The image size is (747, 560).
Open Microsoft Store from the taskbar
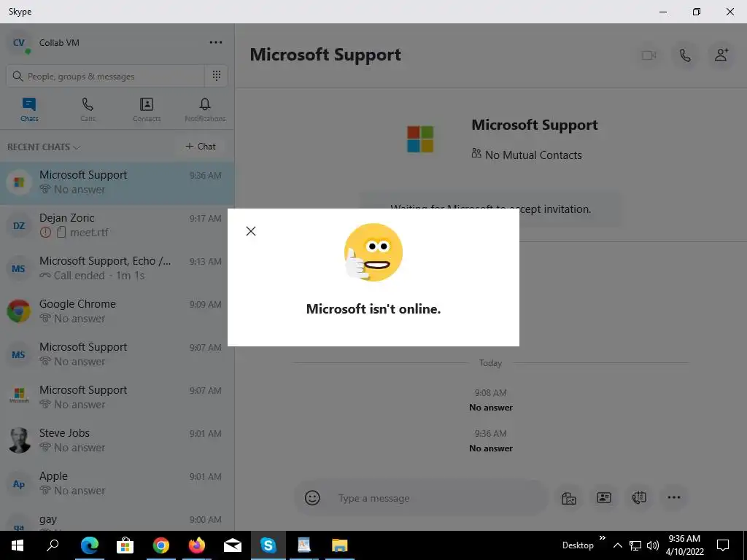click(125, 545)
